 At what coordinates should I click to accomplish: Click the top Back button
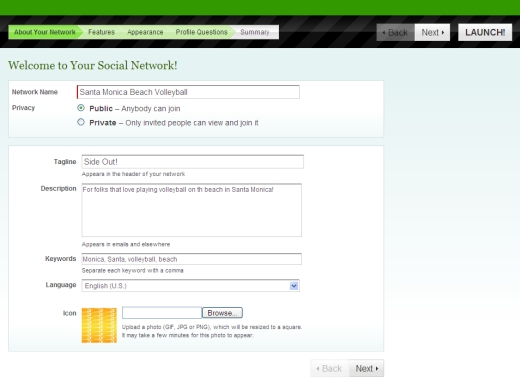(396, 32)
